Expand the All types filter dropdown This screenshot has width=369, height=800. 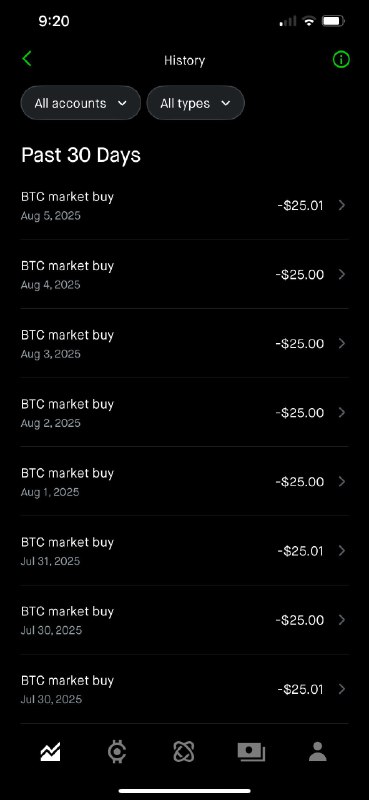pos(195,103)
